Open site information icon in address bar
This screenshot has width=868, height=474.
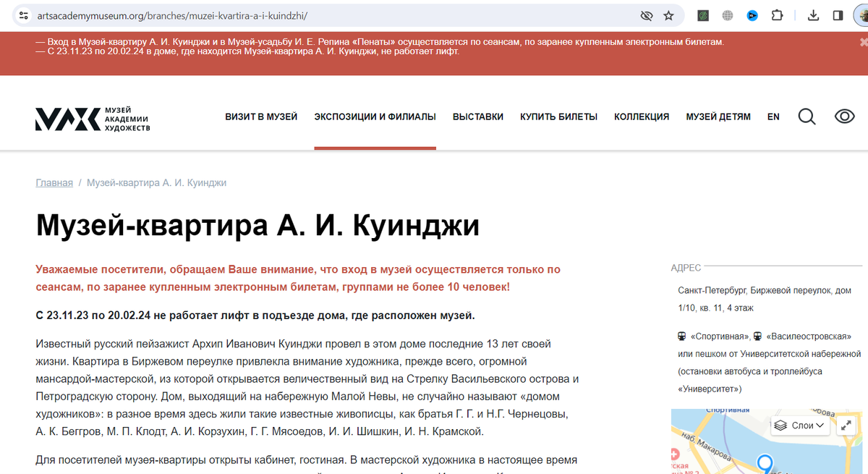pos(24,15)
